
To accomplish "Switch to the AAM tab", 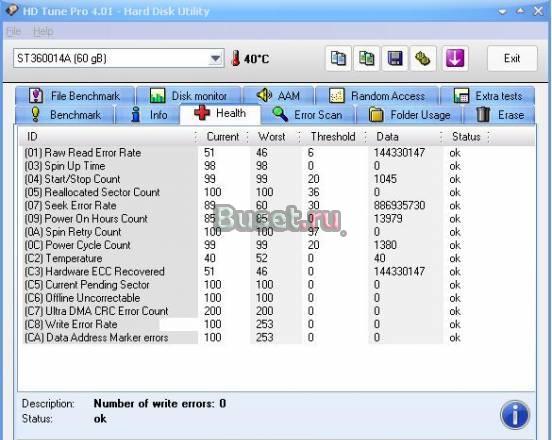I will (278, 96).
